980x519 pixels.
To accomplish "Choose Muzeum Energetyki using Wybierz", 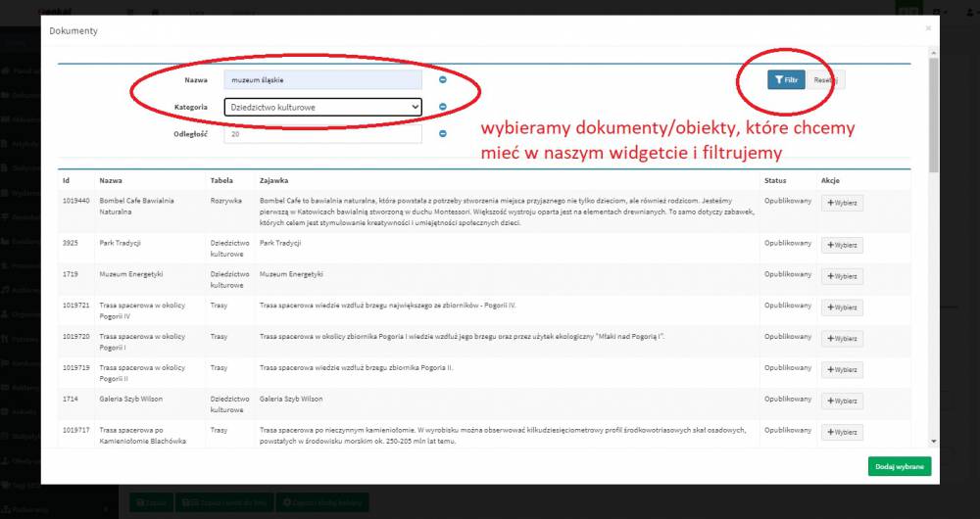I will pos(842,276).
